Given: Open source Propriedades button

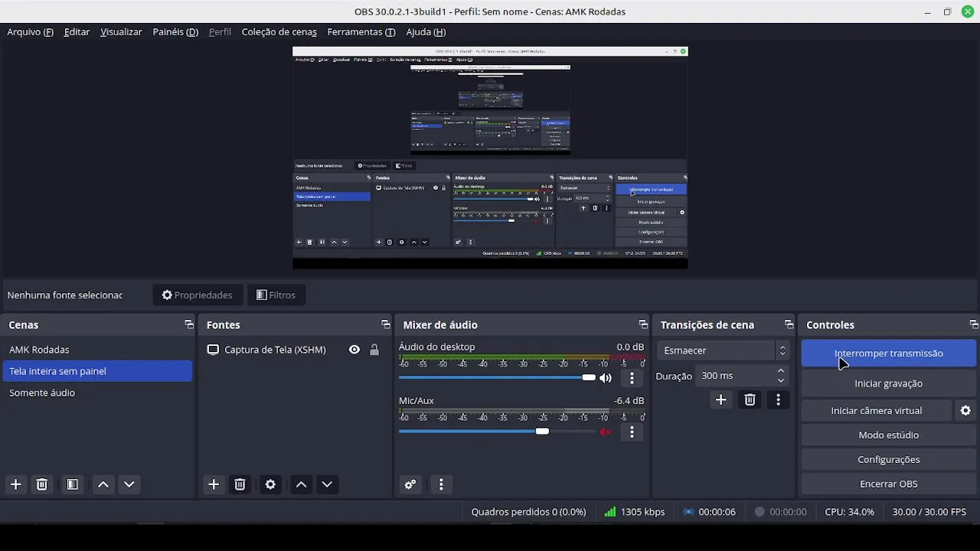Looking at the screenshot, I should 198,295.
